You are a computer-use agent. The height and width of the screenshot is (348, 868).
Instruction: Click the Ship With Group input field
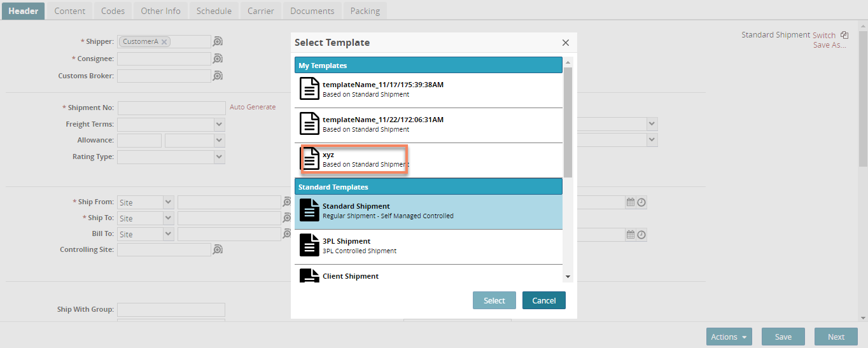tap(171, 309)
